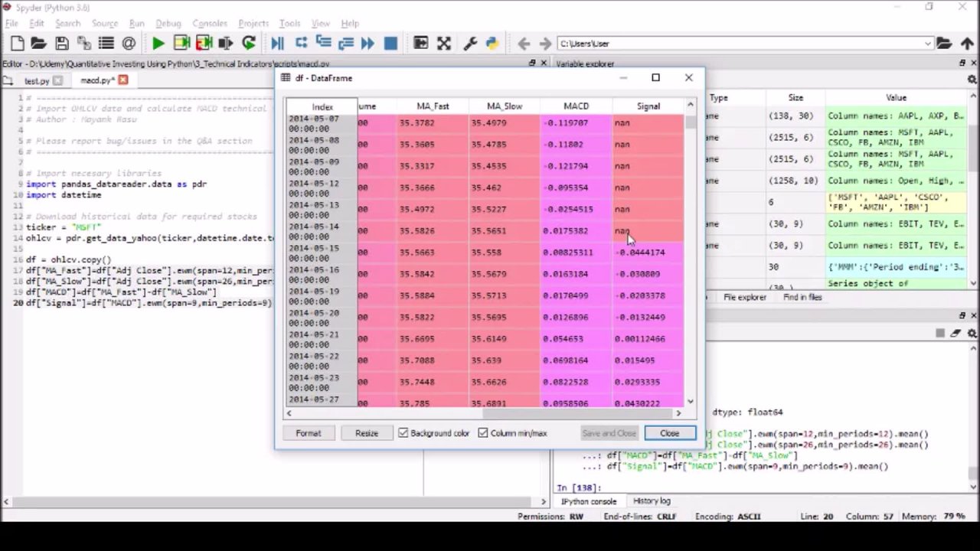Switch to the test.py editor tab

[36, 80]
